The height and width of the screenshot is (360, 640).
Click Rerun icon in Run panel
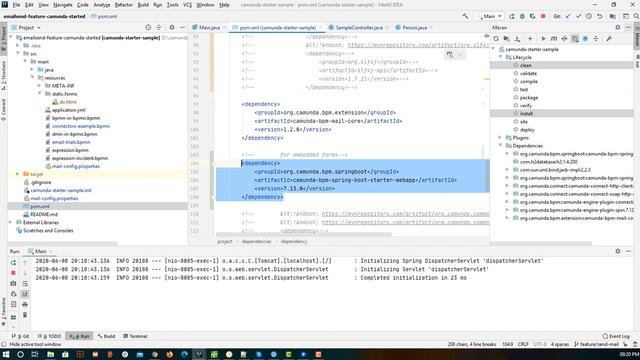click(x=13, y=262)
